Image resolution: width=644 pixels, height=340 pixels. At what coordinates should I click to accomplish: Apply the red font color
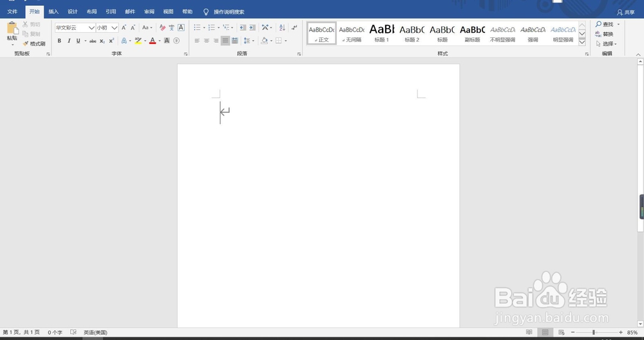tap(153, 41)
